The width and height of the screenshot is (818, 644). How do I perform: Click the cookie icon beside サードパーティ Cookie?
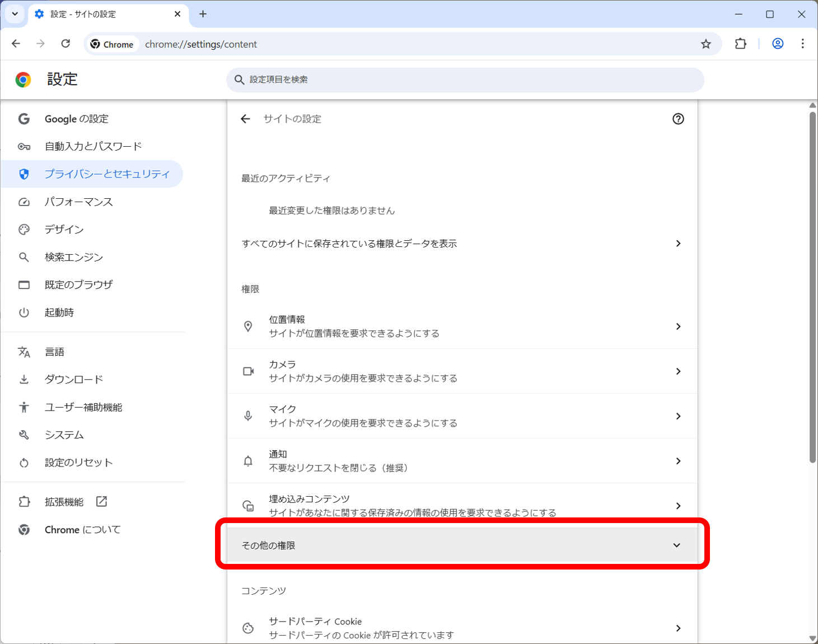click(248, 628)
